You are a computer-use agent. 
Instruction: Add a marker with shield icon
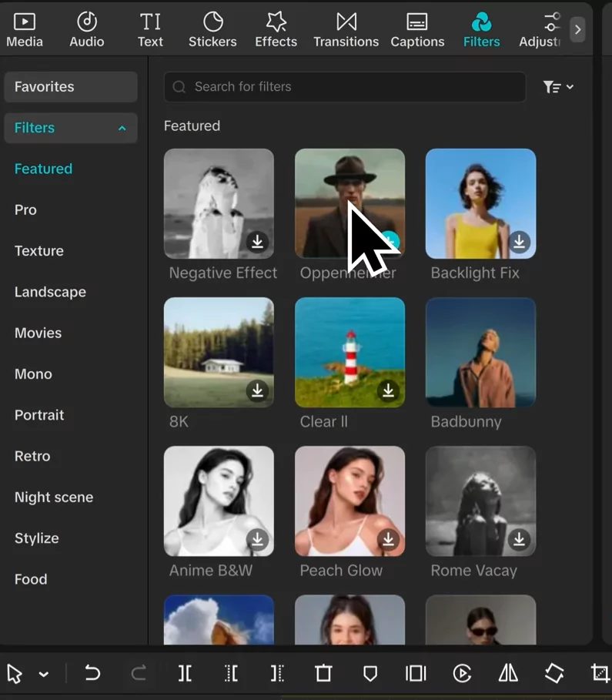pyautogui.click(x=370, y=673)
